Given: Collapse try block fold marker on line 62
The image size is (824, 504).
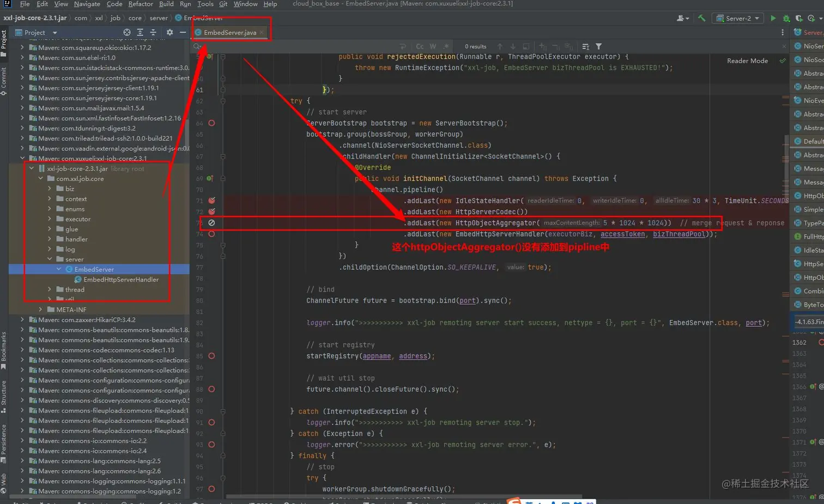Looking at the screenshot, I should [223, 101].
